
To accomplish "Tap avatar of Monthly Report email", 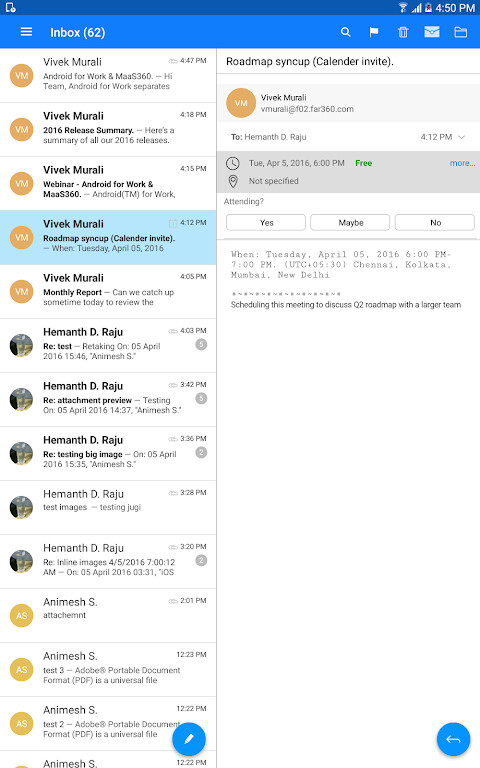I will [x=22, y=291].
